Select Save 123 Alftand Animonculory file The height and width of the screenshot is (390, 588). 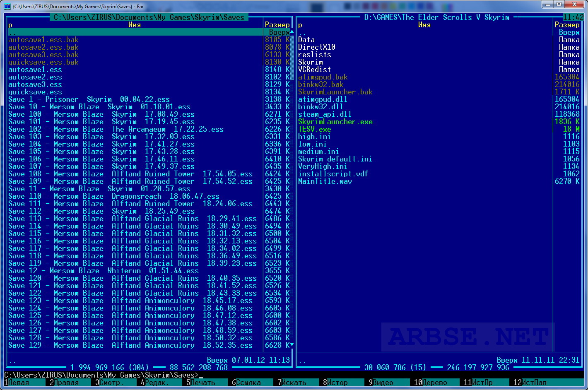[x=130, y=301]
